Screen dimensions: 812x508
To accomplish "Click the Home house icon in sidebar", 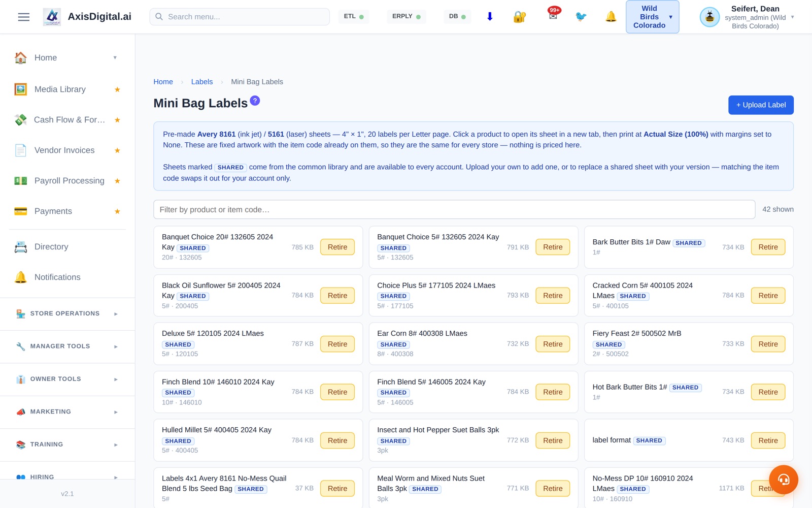I will point(21,58).
